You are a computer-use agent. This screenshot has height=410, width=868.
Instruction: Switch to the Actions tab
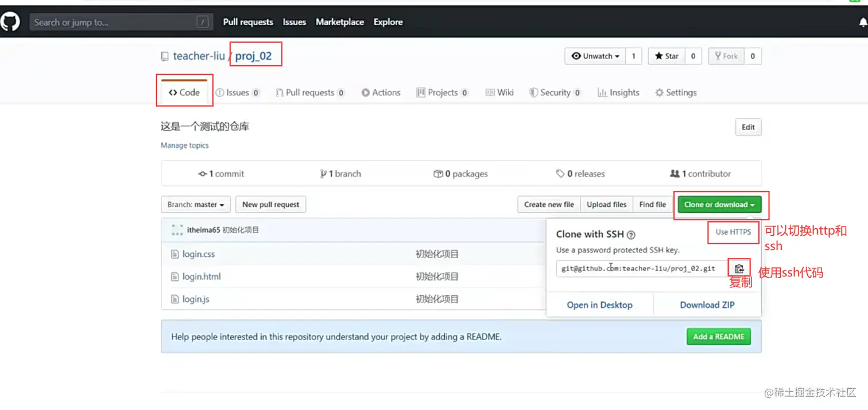pos(381,92)
